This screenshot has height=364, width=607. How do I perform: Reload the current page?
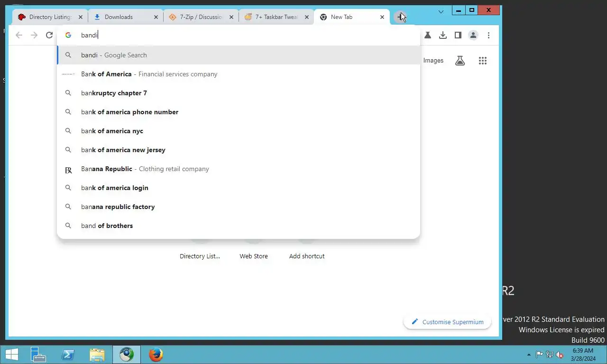[x=49, y=35]
